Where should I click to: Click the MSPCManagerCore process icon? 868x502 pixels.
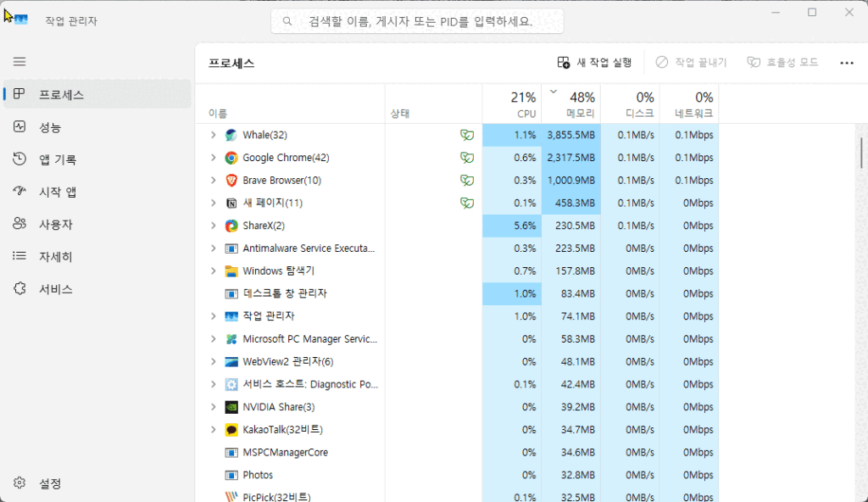pyautogui.click(x=231, y=453)
